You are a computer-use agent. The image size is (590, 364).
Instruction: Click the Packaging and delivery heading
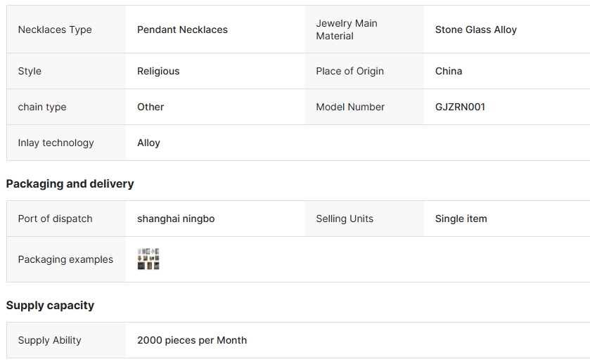[70, 183]
